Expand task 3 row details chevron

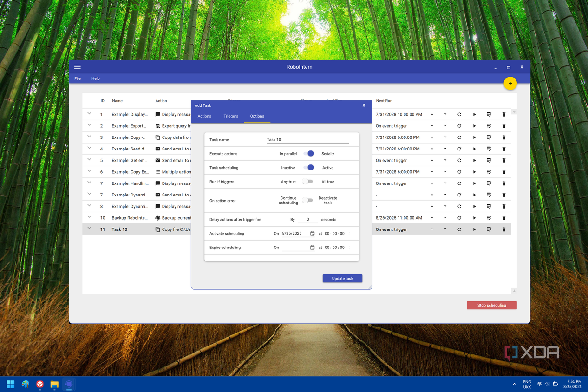(x=89, y=136)
